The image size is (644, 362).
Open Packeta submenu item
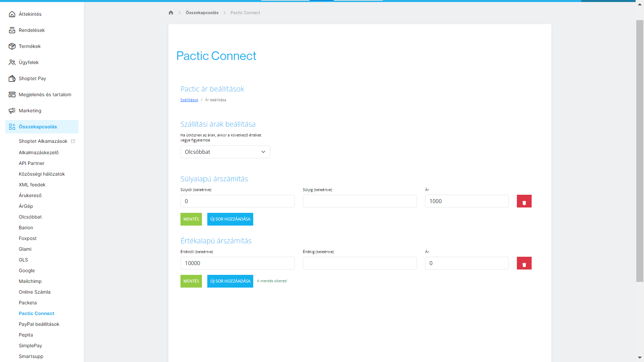pos(28,303)
